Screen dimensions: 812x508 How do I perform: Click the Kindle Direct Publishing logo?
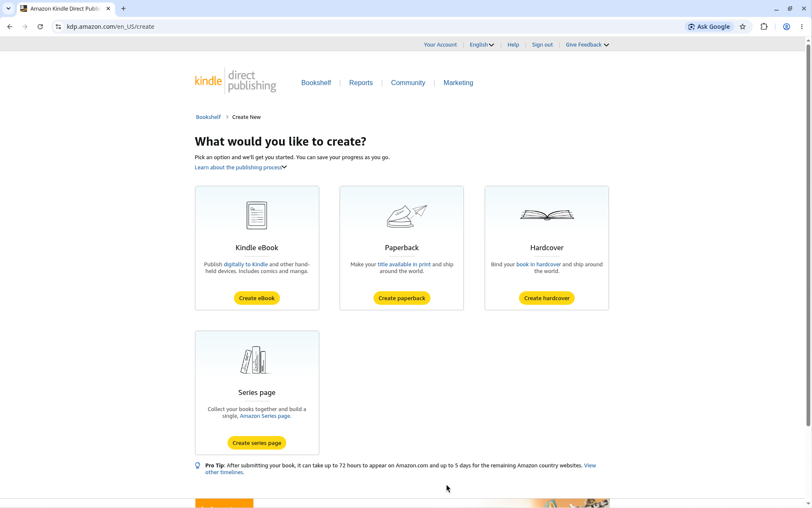click(x=236, y=81)
